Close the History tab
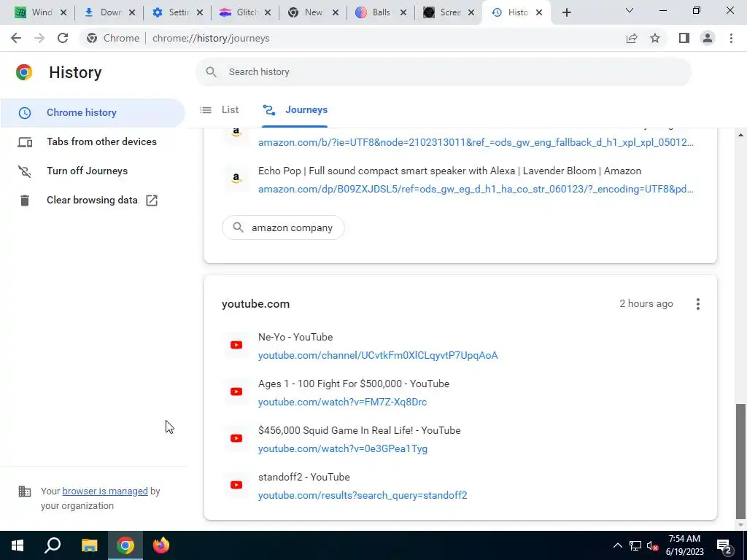Viewport: 747px width, 560px height. point(539,13)
